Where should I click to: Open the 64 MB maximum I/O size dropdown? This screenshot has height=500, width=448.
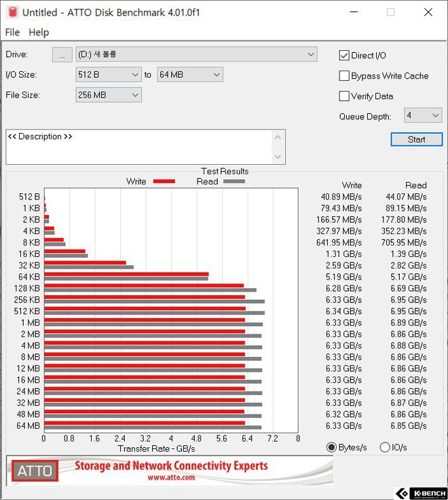(190, 75)
